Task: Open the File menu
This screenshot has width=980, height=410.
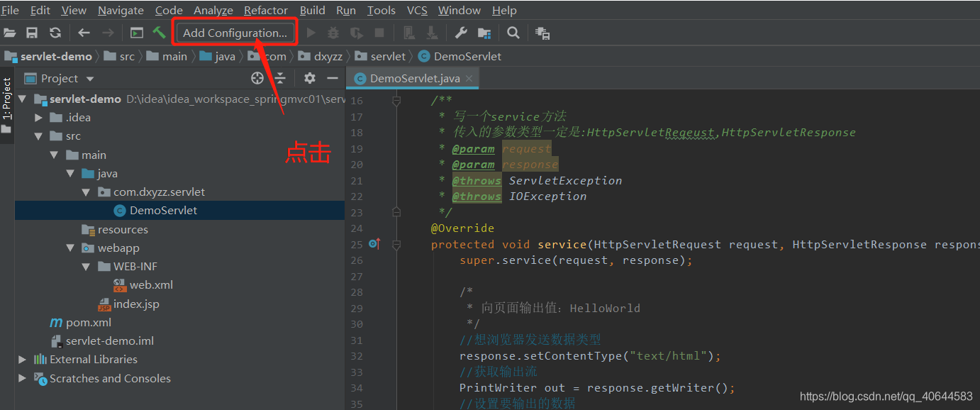Action: tap(11, 10)
